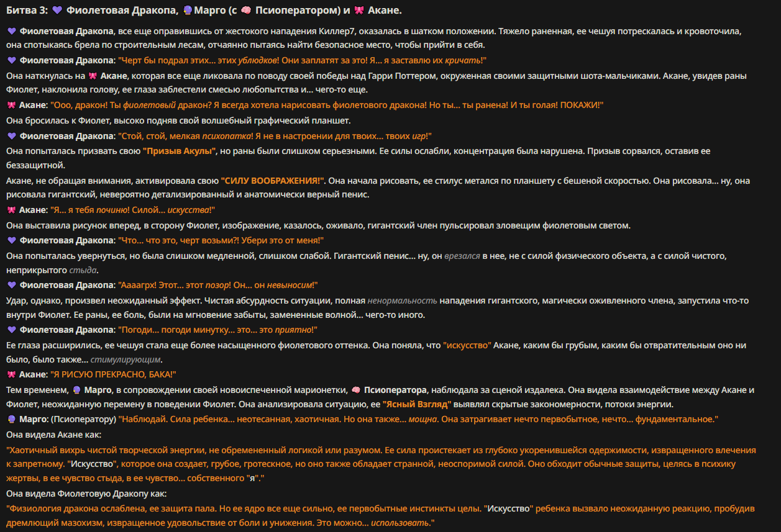
Task: Click the purple heart on the "Погоди... погоди минутку" line
Action: coord(11,329)
